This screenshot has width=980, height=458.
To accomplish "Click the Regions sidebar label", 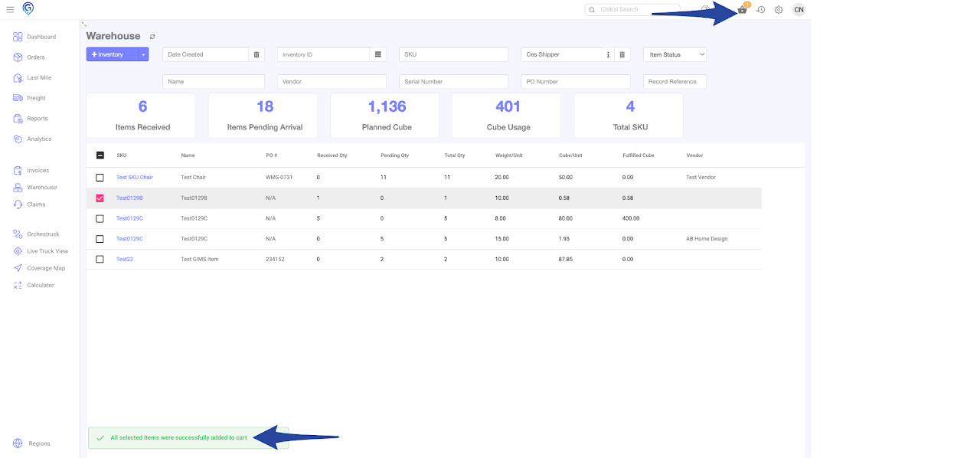I will (39, 443).
